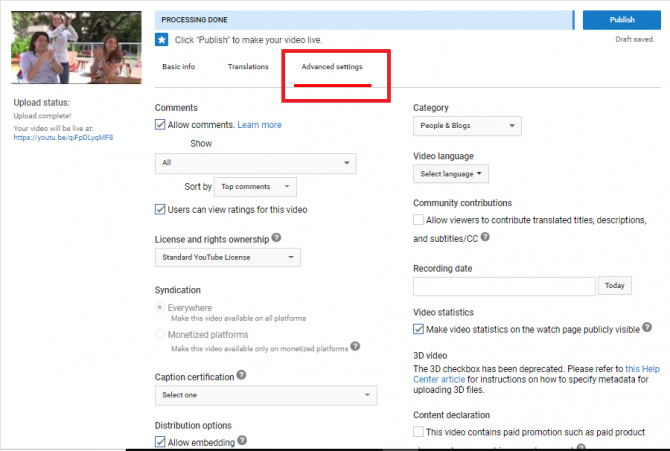The image size is (670, 451).
Task: Open help icon for License and rights ownership
Action: click(276, 238)
